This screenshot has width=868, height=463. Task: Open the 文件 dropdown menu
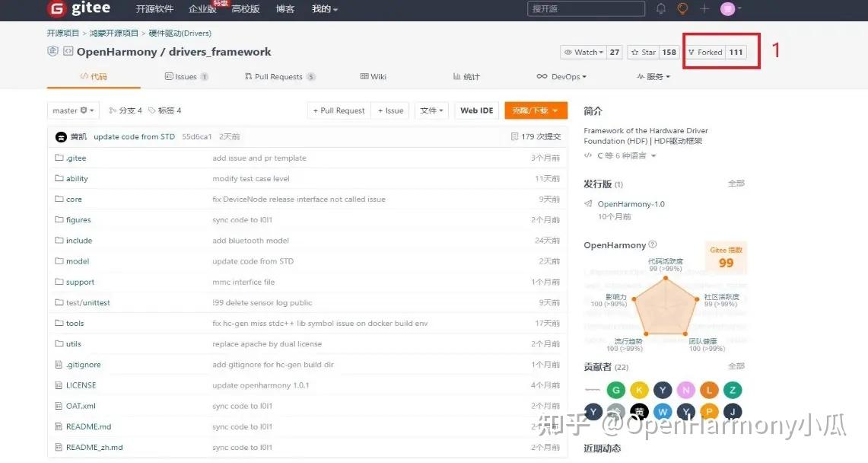[x=431, y=110]
